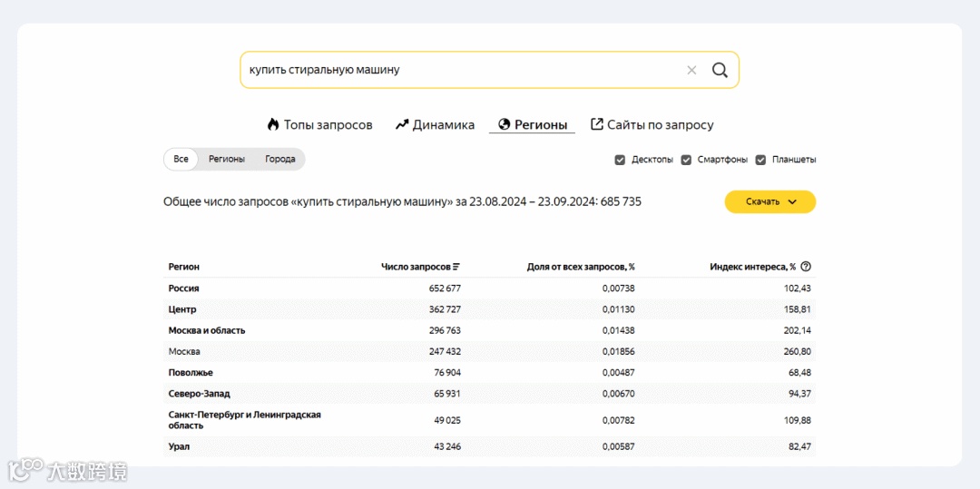The width and height of the screenshot is (980, 489).
Task: Select the Города filter option
Action: coord(280,160)
